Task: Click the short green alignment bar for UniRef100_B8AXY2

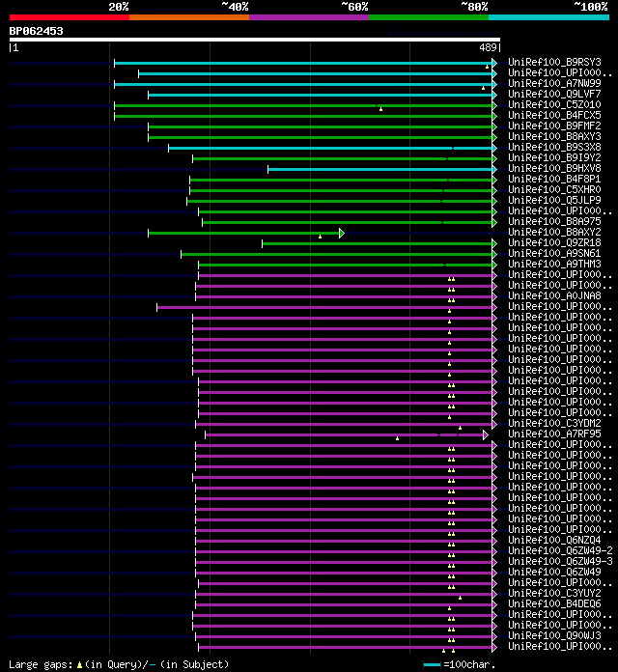Action: (243, 233)
